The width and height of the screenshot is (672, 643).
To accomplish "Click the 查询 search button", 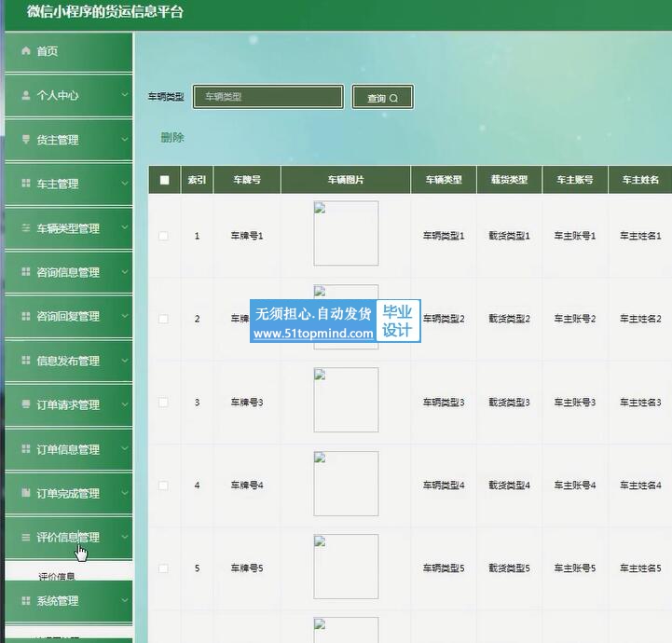I will point(383,97).
